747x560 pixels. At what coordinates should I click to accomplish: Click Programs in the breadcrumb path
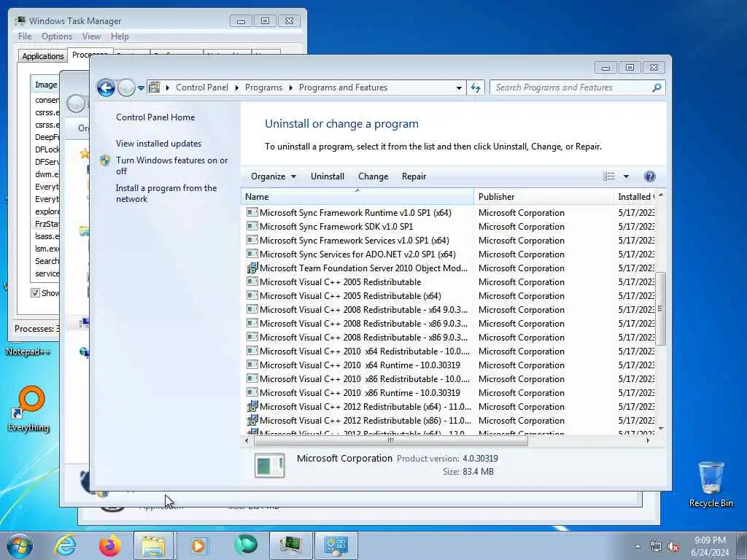tap(263, 87)
